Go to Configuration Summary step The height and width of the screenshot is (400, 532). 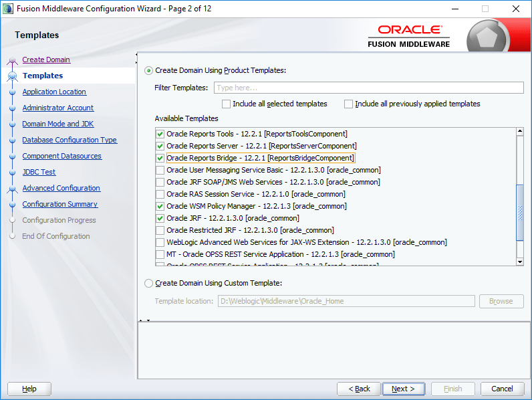pyautogui.click(x=60, y=204)
